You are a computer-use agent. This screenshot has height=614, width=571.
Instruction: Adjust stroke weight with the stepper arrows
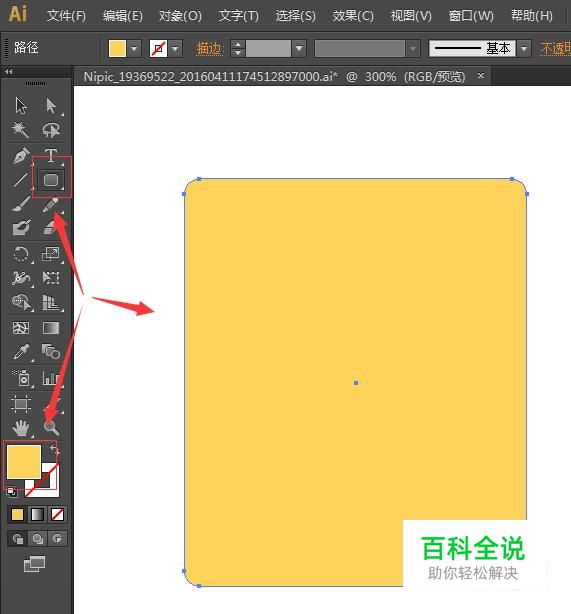[x=238, y=49]
